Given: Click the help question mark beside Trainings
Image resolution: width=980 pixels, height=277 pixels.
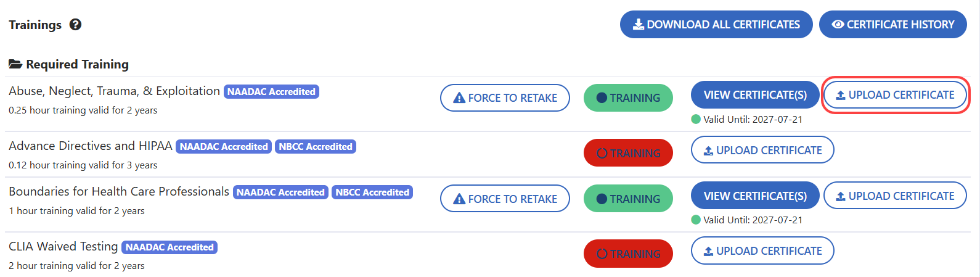Looking at the screenshot, I should pos(76,25).
